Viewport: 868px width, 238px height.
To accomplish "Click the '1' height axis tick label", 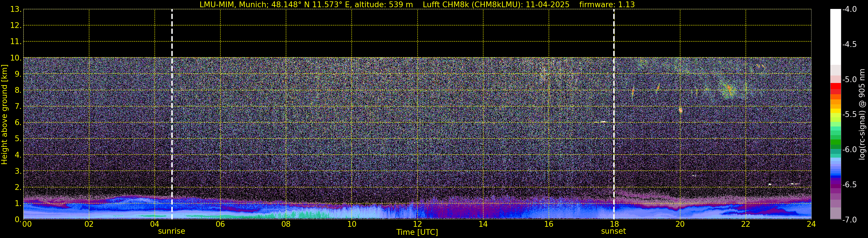I will click(x=18, y=204).
